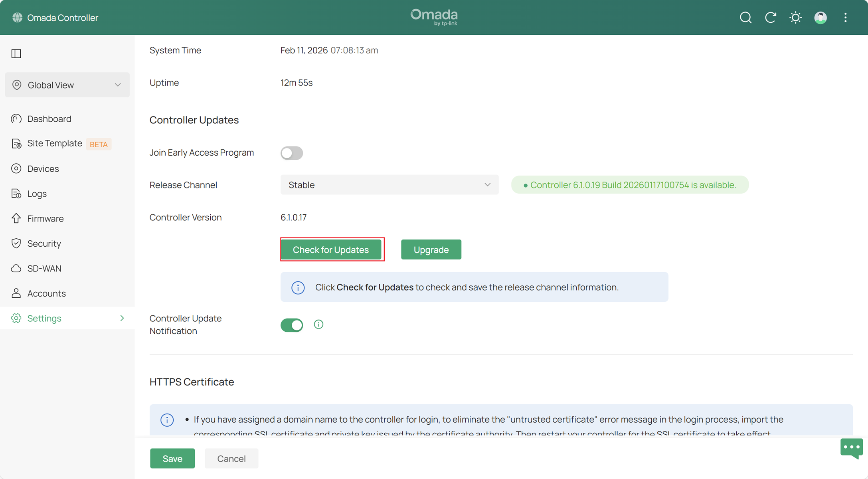Go to Devices in sidebar
Viewport: 868px width, 479px height.
pyautogui.click(x=43, y=168)
